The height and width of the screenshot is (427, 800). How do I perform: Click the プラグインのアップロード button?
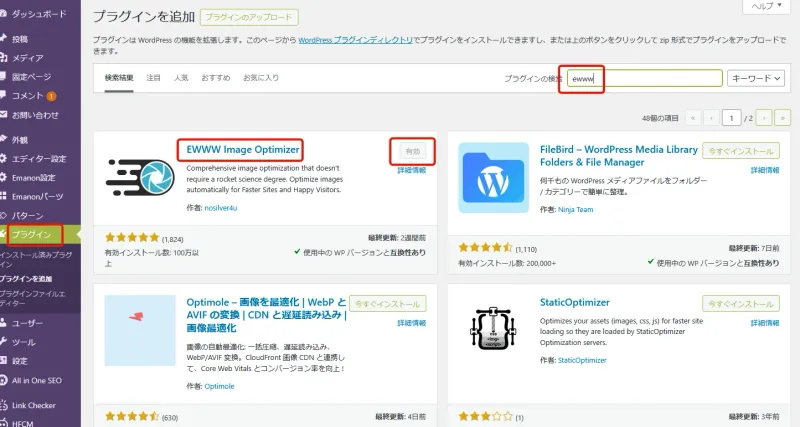(x=249, y=17)
